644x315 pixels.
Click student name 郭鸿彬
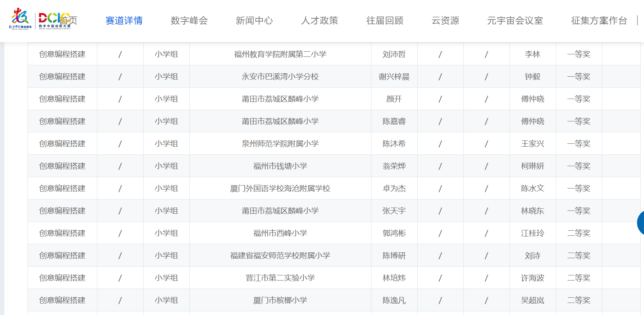point(394,233)
